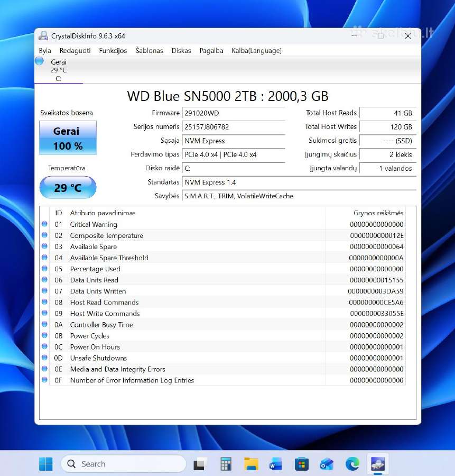Image resolution: width=455 pixels, height=476 pixels.
Task: Click the status dot for Power On Hours
Action: 44,346
